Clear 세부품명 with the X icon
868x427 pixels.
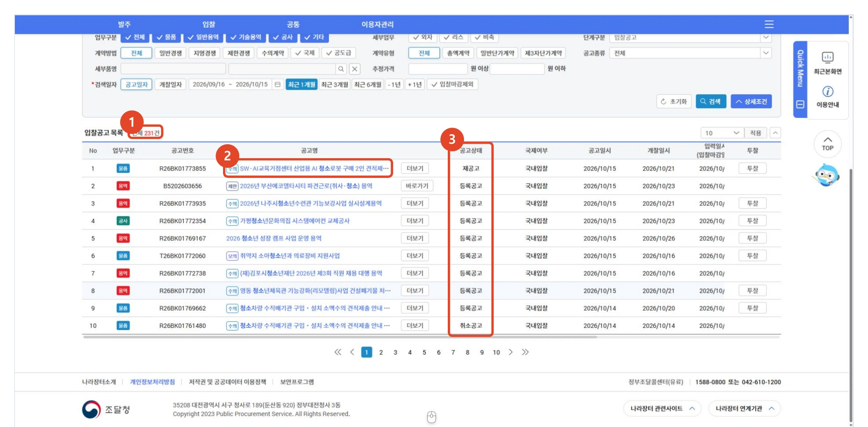click(x=355, y=69)
